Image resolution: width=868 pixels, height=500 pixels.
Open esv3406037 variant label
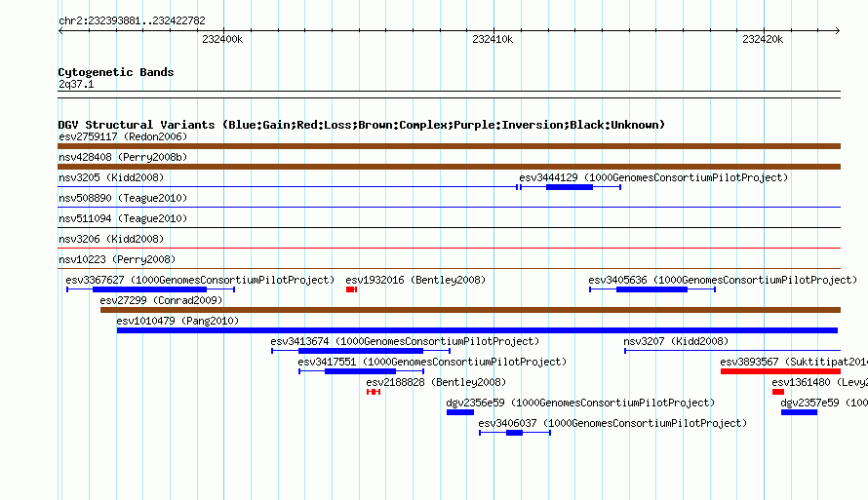click(x=612, y=423)
